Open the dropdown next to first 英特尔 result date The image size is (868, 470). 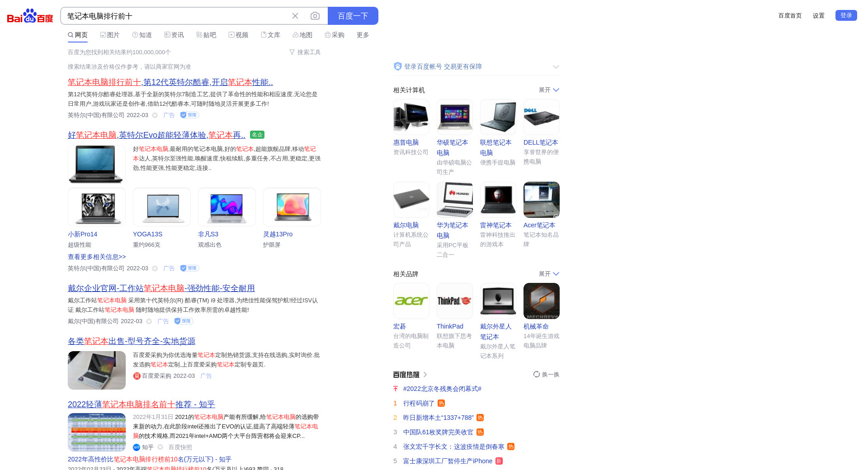pyautogui.click(x=155, y=115)
